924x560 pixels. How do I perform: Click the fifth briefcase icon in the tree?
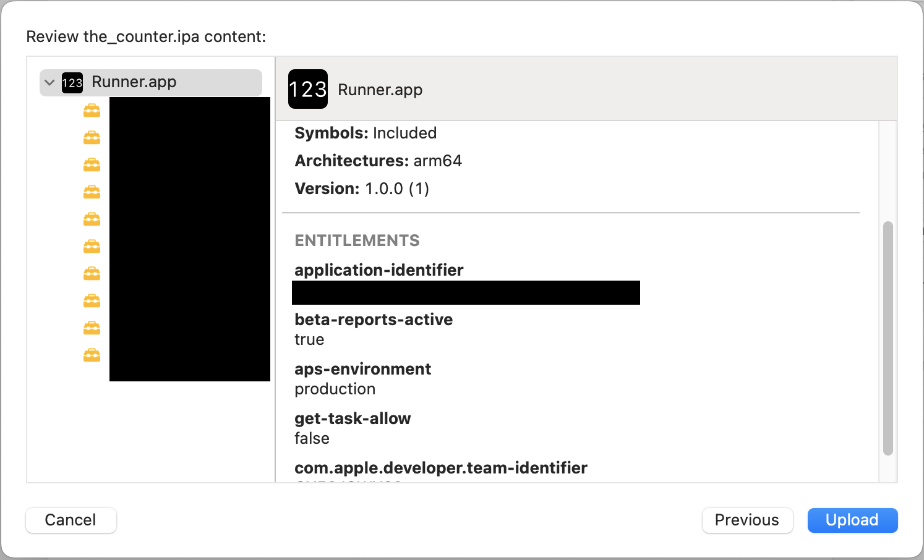[92, 219]
